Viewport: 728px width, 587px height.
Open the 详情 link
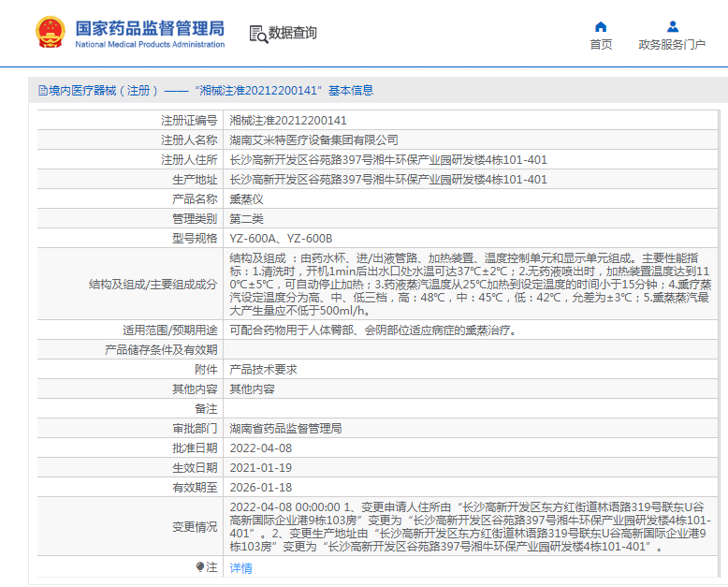pyautogui.click(x=241, y=567)
